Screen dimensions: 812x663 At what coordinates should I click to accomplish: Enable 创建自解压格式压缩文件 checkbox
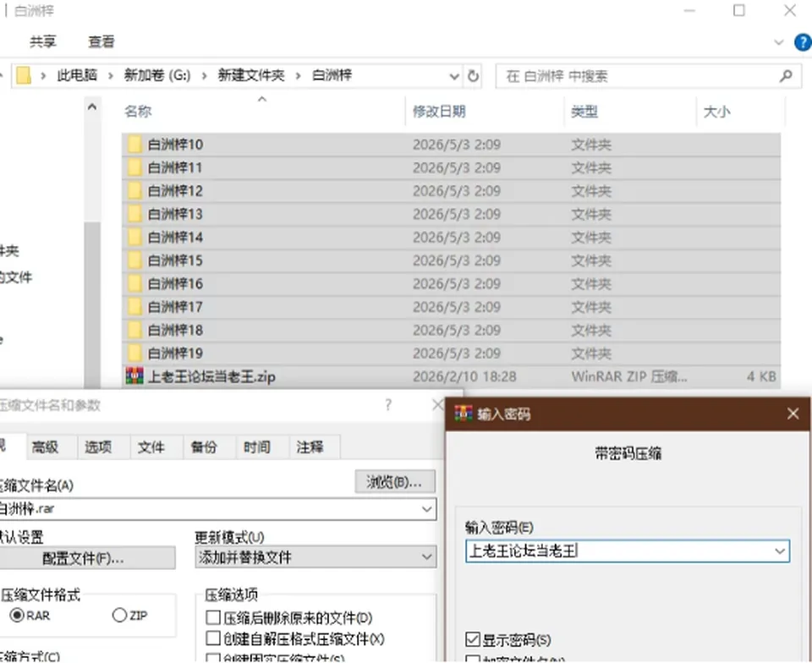[213, 638]
